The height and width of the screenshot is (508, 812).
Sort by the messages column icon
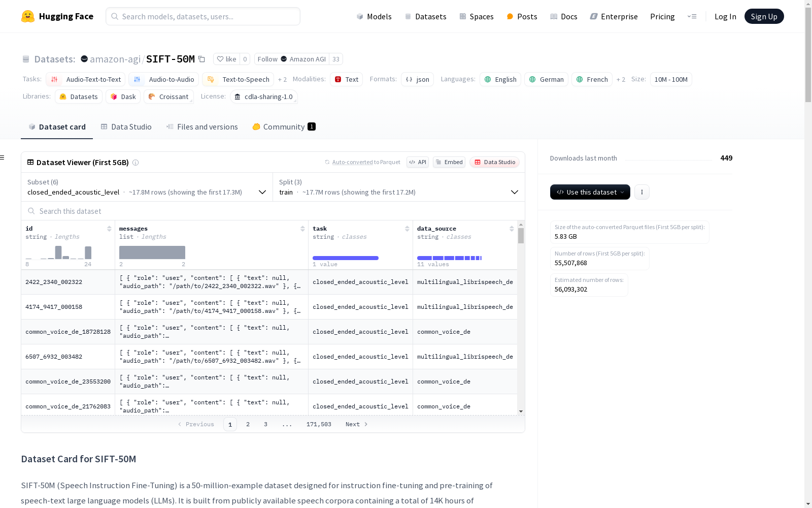[302, 229]
